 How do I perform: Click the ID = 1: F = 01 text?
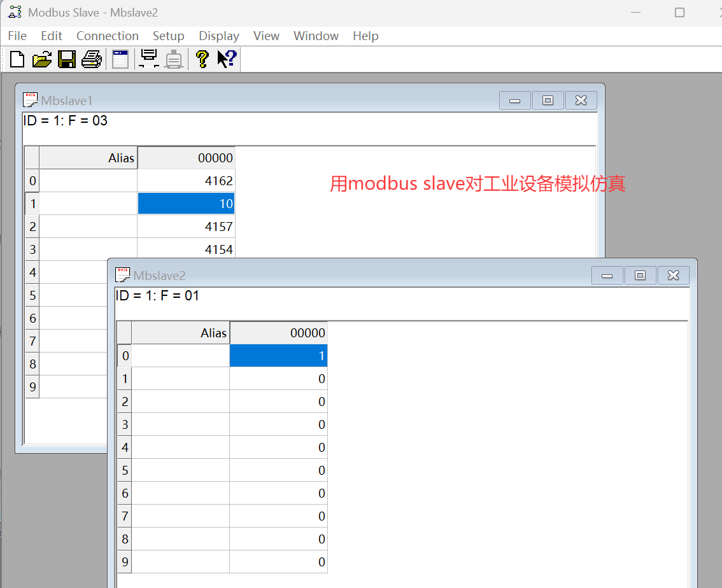pos(157,295)
